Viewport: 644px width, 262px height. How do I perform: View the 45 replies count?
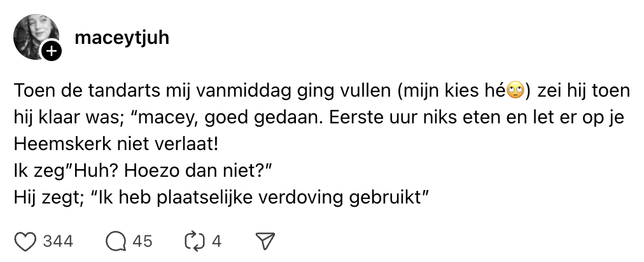pyautogui.click(x=143, y=241)
